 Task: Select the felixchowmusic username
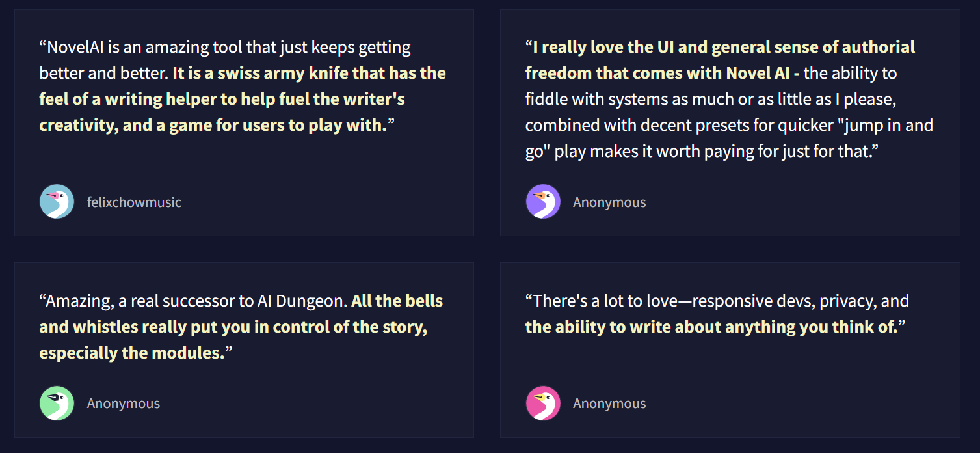(x=134, y=202)
